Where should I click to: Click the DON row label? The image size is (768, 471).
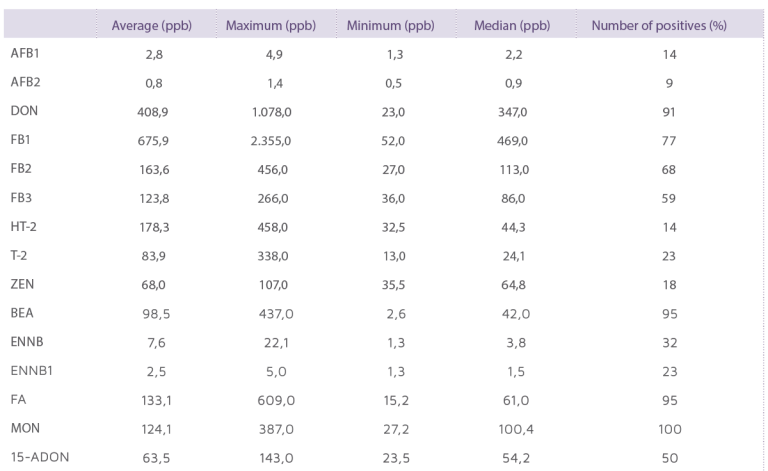(x=24, y=111)
